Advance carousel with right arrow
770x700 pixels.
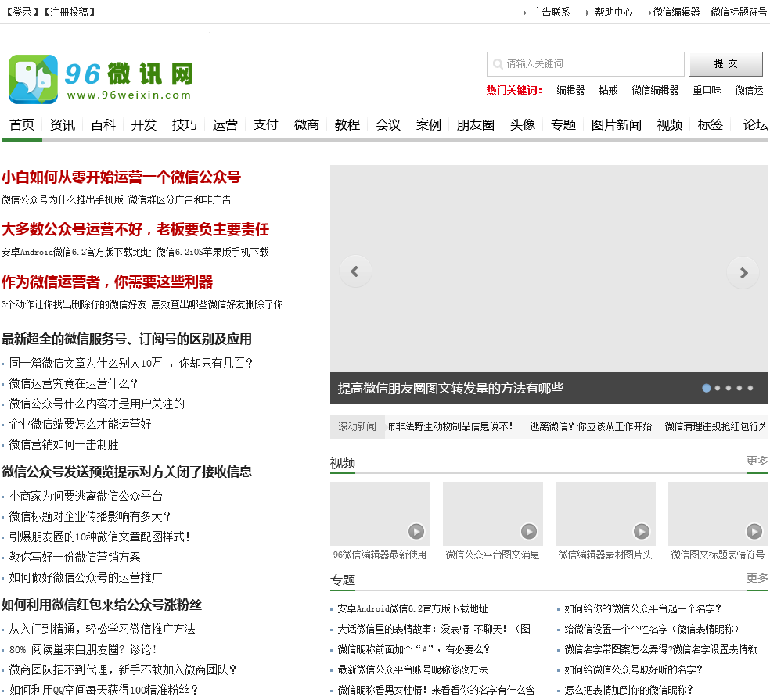coord(743,272)
